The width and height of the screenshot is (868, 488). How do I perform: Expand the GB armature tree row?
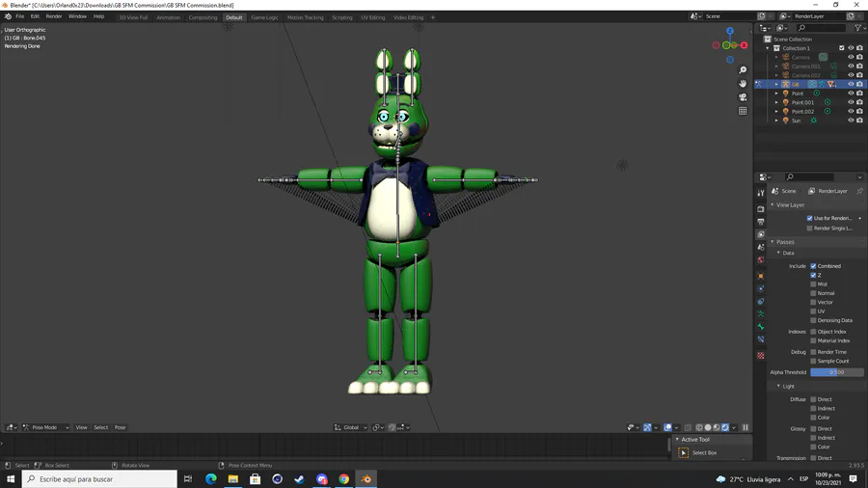[x=776, y=84]
